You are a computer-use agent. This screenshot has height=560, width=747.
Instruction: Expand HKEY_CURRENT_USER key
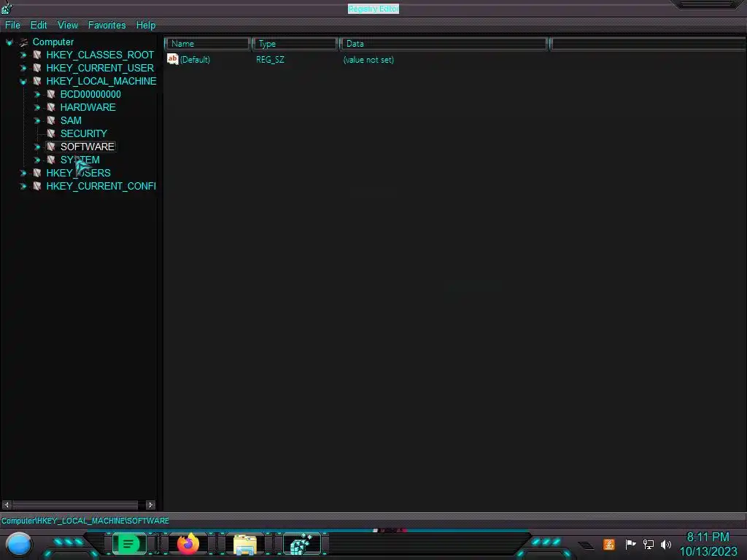23,68
